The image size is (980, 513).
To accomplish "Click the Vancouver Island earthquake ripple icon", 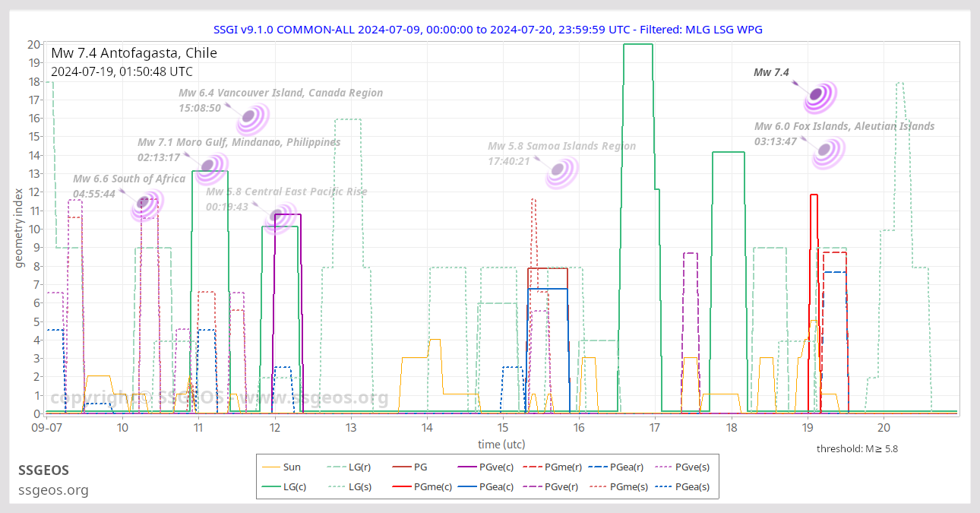I will pos(248,119).
